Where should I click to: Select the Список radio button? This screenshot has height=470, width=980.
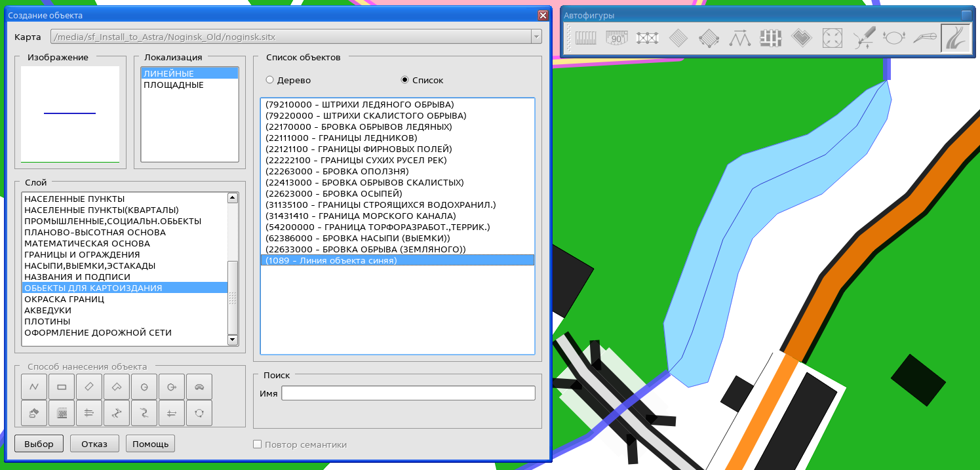point(404,80)
